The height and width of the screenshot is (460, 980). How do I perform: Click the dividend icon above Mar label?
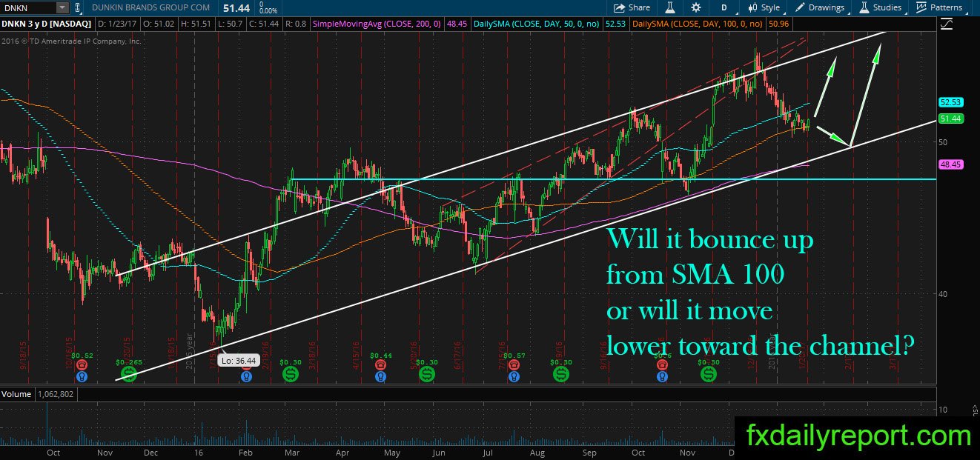click(x=290, y=375)
